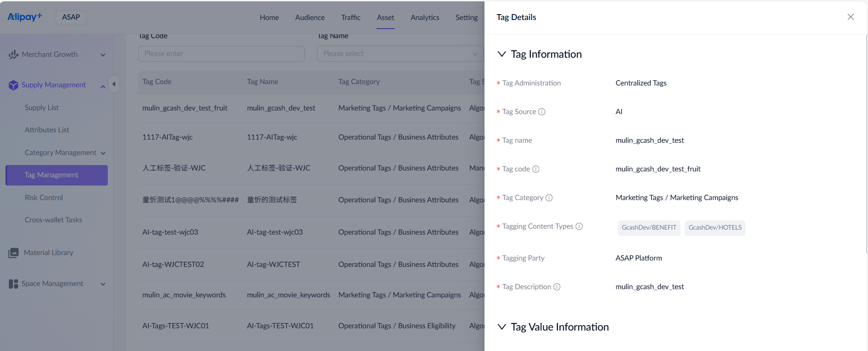Collapse the sidebar with arrow handle
The image size is (868, 351).
(114, 84)
